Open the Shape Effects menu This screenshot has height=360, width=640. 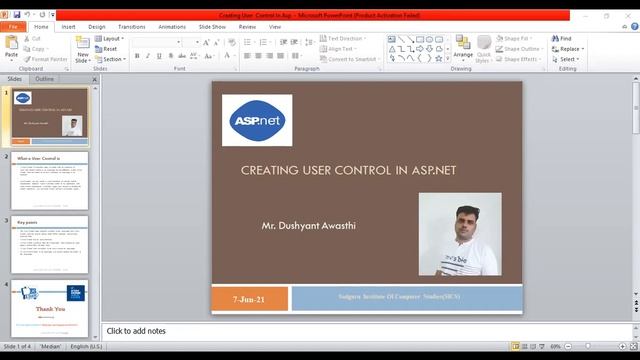[518, 59]
